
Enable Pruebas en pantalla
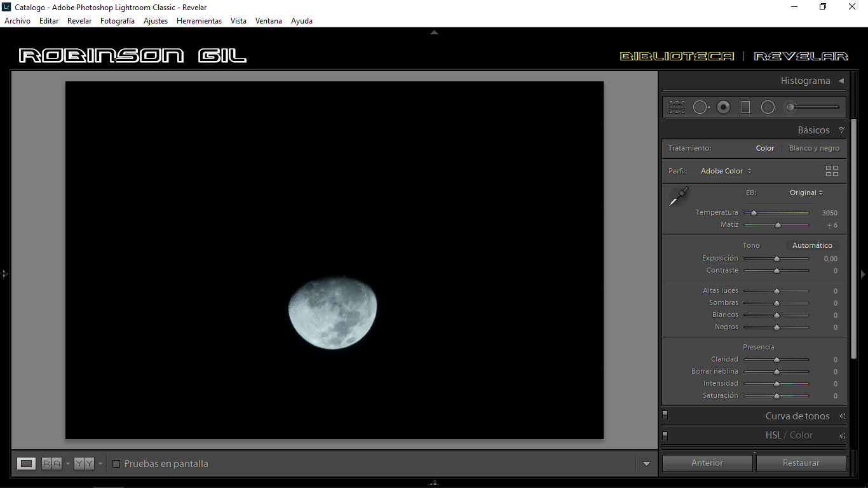(116, 464)
